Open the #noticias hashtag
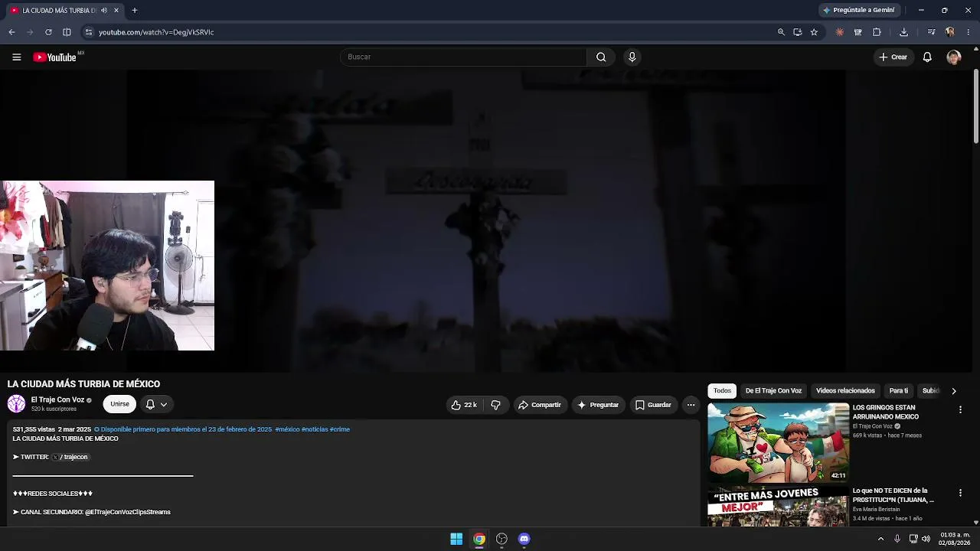The image size is (980, 551). coord(315,429)
